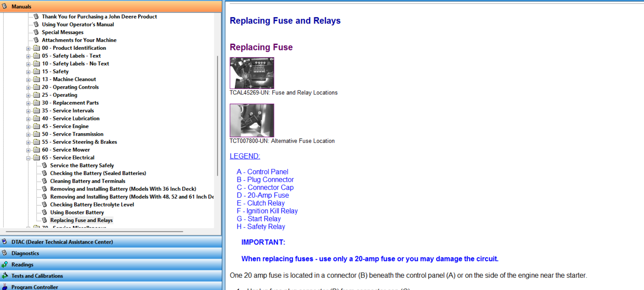Open Removing and Installing Battery 36 Inch Deck topic
Image resolution: width=644 pixels, height=290 pixels.
pos(123,189)
